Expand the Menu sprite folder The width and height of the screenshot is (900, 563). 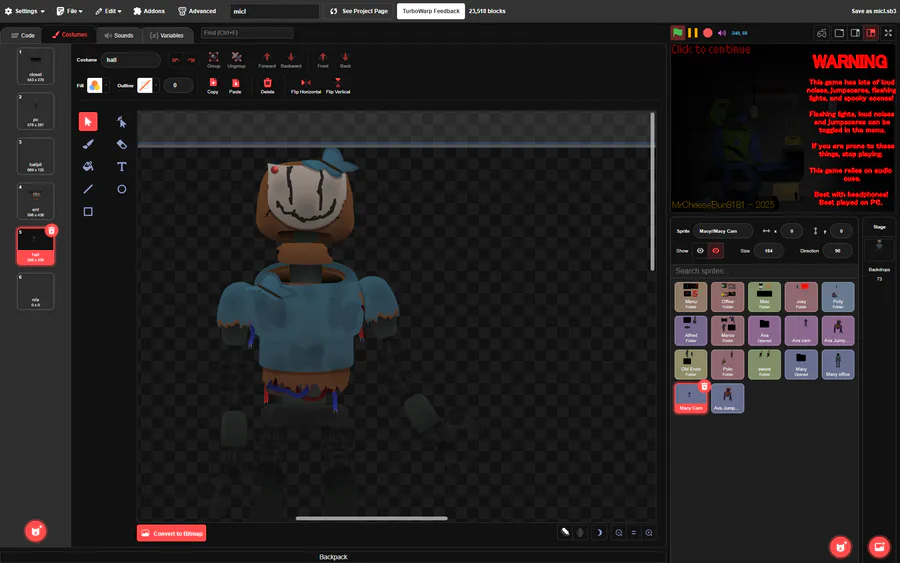(690, 297)
